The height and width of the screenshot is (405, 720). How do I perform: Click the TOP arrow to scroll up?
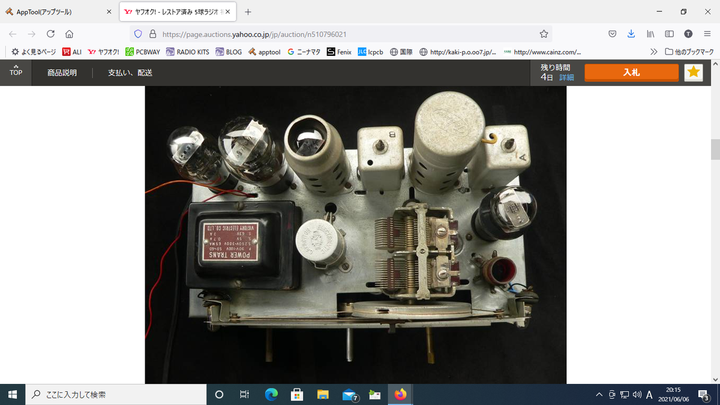(16, 70)
